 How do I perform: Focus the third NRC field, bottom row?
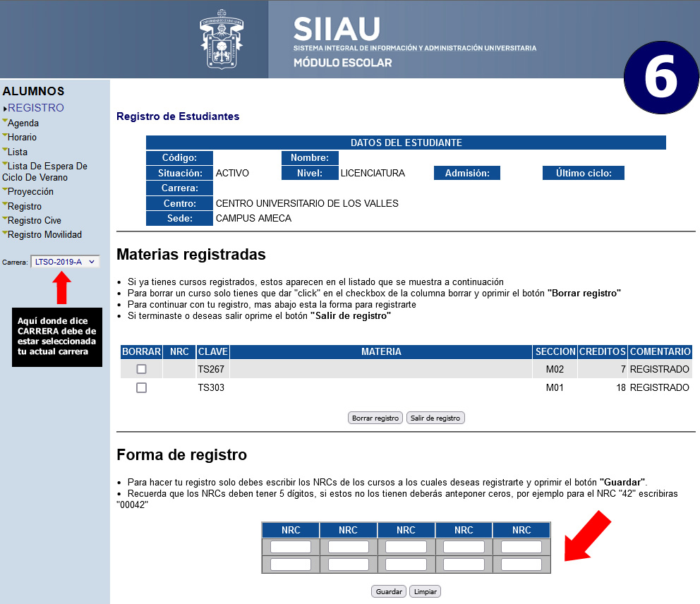click(x=406, y=564)
